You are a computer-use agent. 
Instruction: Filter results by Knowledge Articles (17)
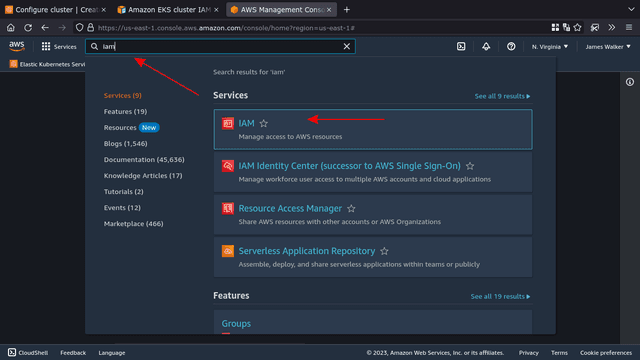143,176
